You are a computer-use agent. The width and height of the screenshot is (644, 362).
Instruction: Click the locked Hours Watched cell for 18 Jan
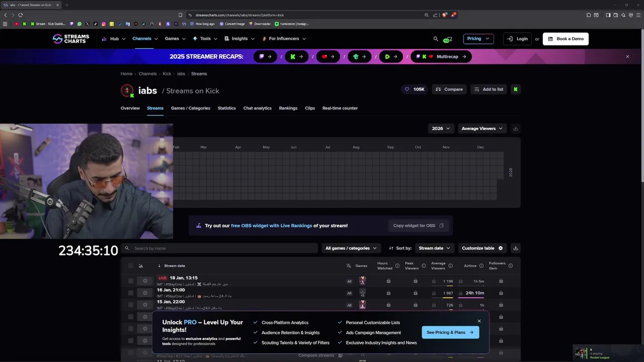pyautogui.click(x=388, y=281)
